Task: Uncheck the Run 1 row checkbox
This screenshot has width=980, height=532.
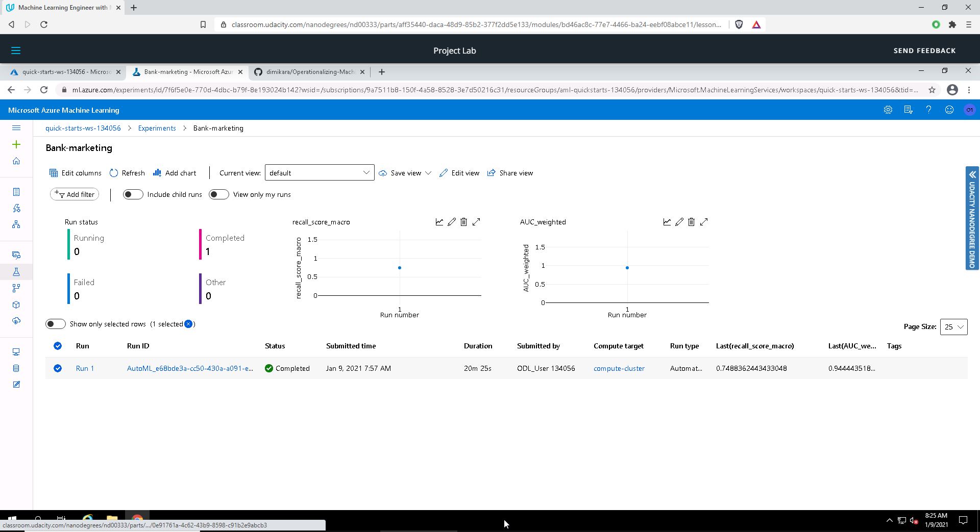Action: click(58, 368)
